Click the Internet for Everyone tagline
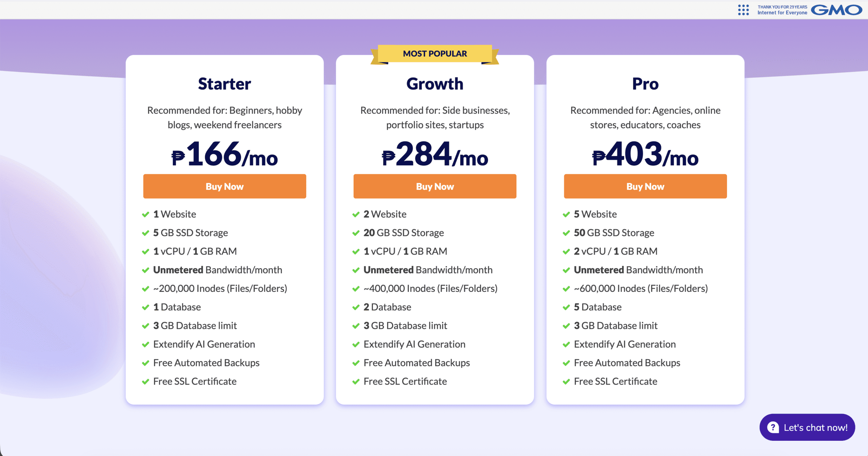Viewport: 868px width, 456px height. click(782, 13)
